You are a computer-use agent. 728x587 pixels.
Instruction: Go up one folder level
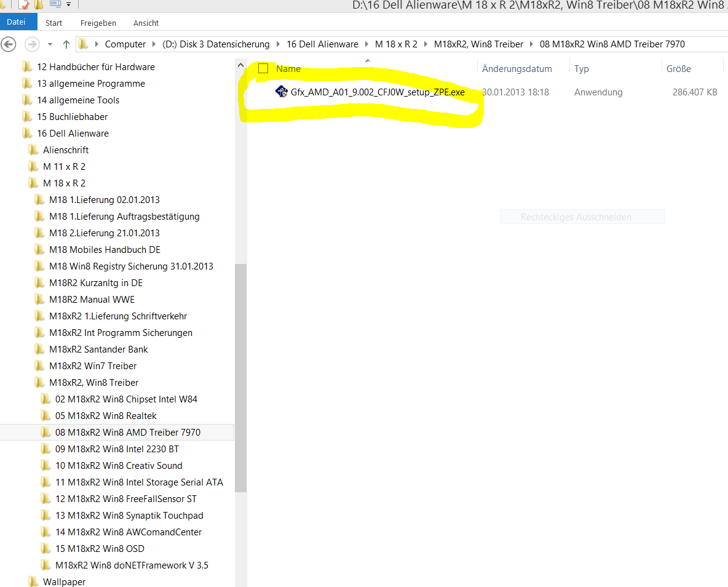(x=66, y=44)
